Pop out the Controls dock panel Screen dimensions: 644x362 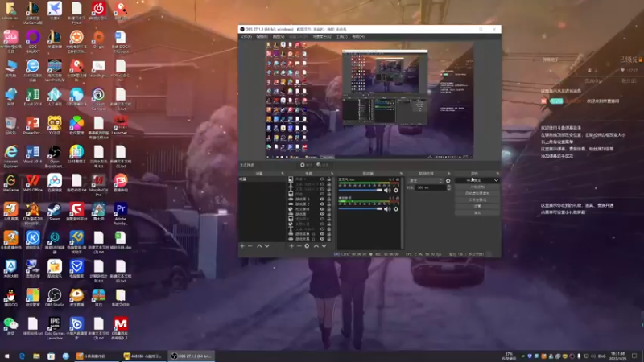pyautogui.click(x=497, y=174)
